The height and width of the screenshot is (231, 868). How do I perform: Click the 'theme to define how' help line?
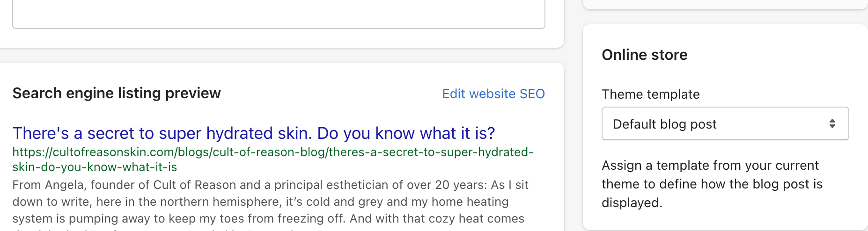coord(712,184)
